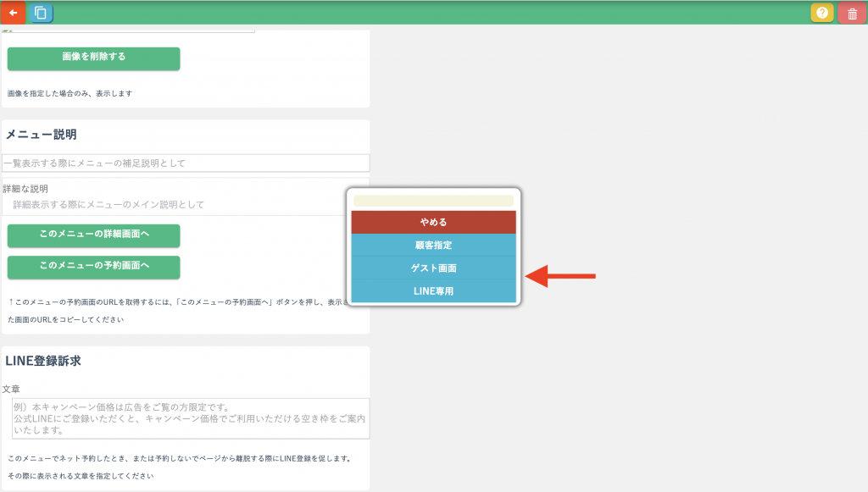Screen dimensions: 868x492
Task: Click the LINE登録訴求 文章 text box
Action: click(191, 418)
